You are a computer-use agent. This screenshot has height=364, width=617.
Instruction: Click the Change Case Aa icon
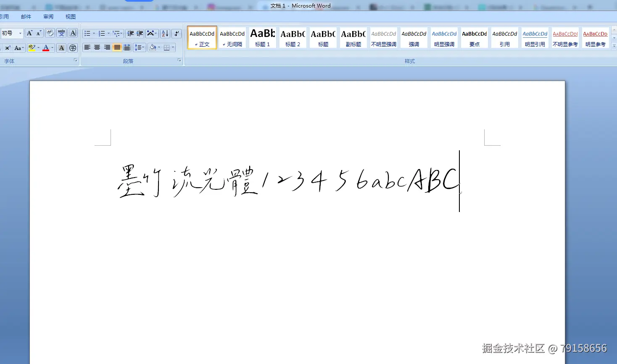pos(19,48)
